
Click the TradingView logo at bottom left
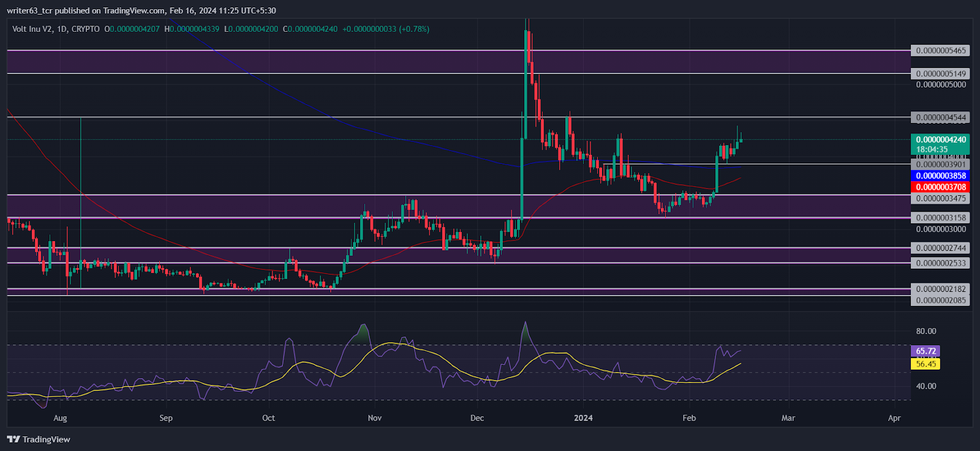(x=39, y=439)
